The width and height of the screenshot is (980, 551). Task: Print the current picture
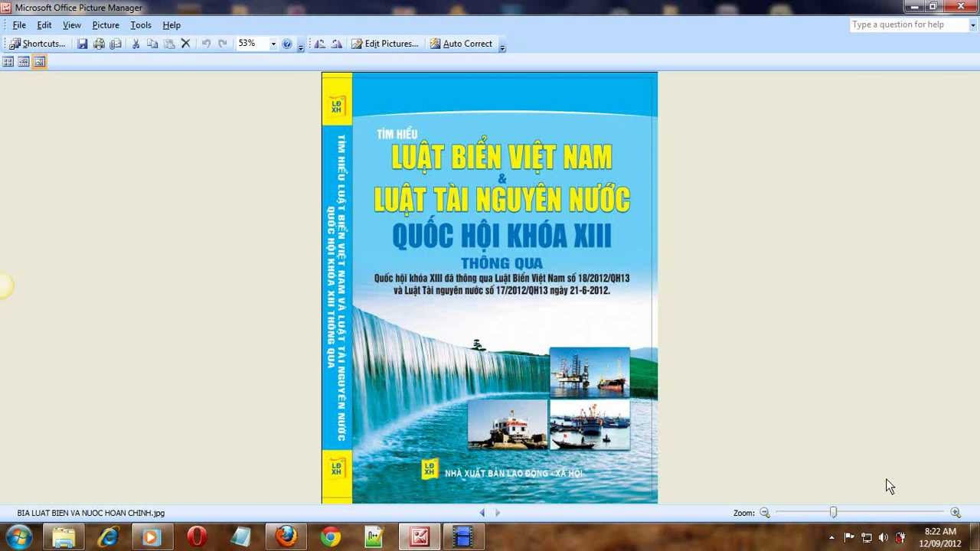pyautogui.click(x=99, y=44)
